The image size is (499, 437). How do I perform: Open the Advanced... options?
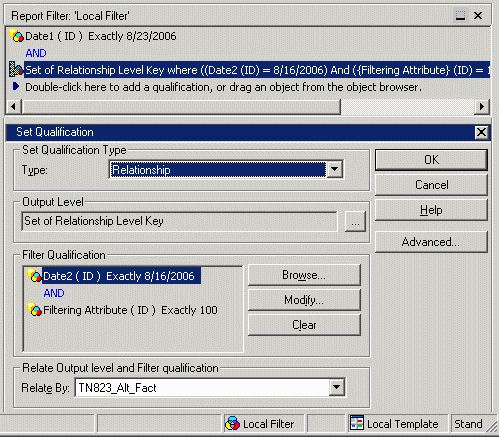(x=431, y=242)
